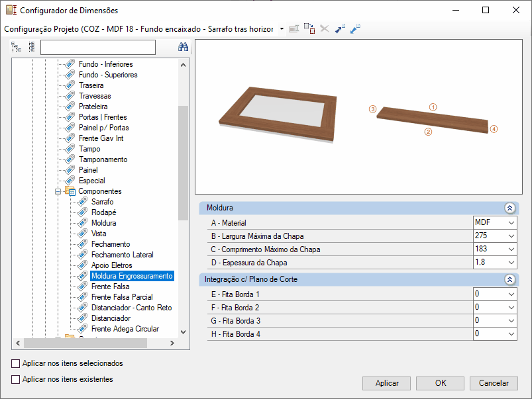Click the expand tree icon beside search field
The height and width of the screenshot is (399, 532).
click(16, 47)
